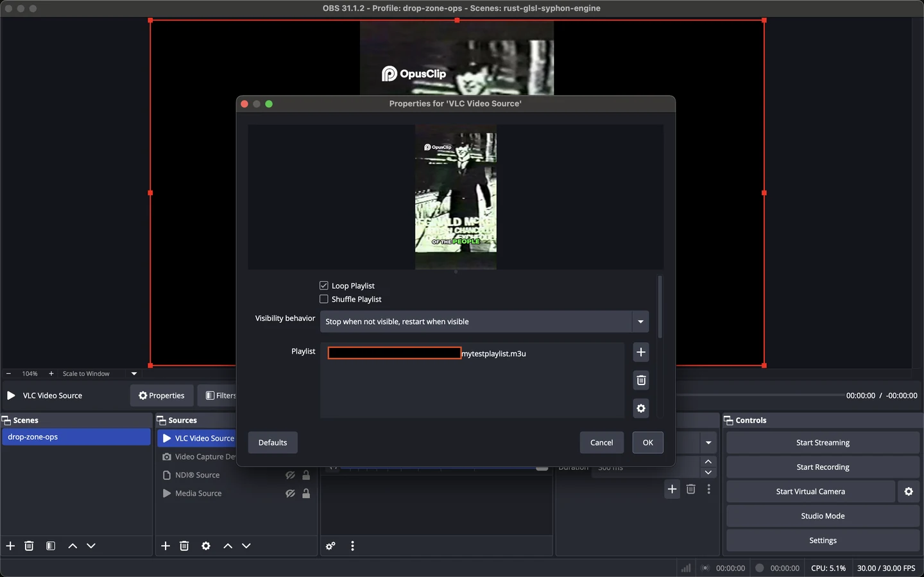Open virtual camera configuration gear

click(x=909, y=492)
